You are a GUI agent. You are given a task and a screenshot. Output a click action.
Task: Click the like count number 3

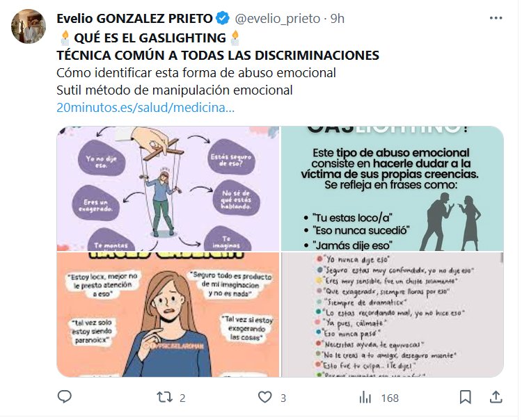point(283,398)
